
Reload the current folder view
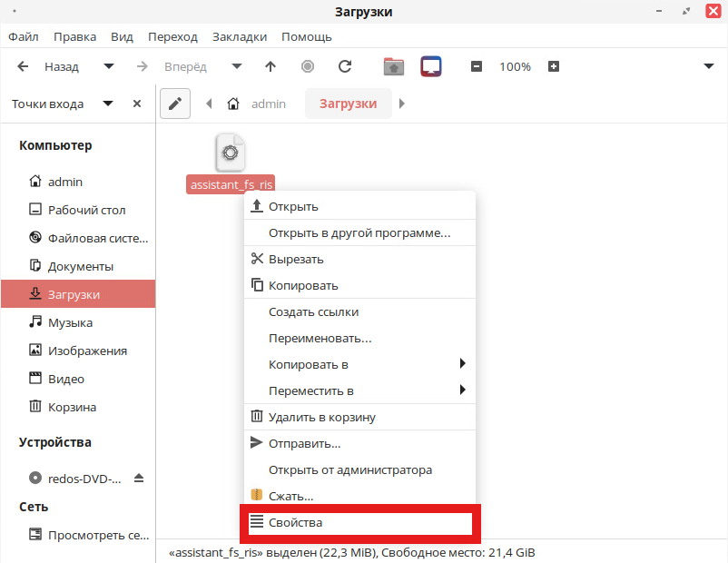[345, 66]
